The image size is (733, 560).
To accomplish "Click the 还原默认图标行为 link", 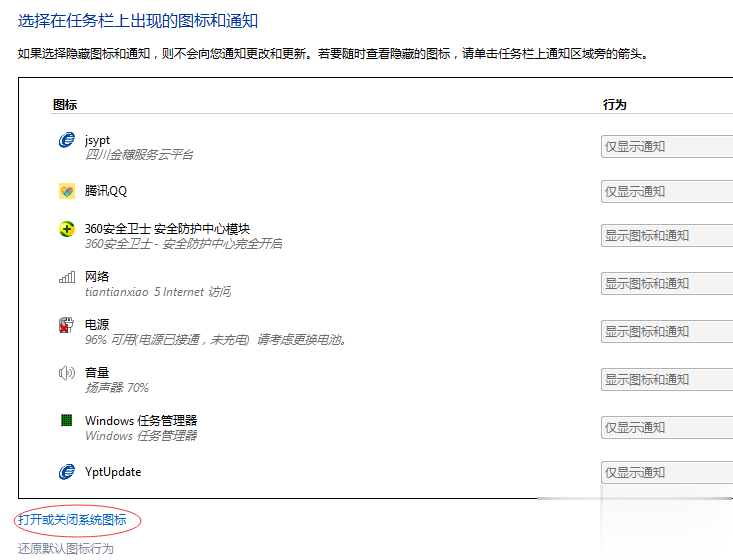I will pos(66,548).
